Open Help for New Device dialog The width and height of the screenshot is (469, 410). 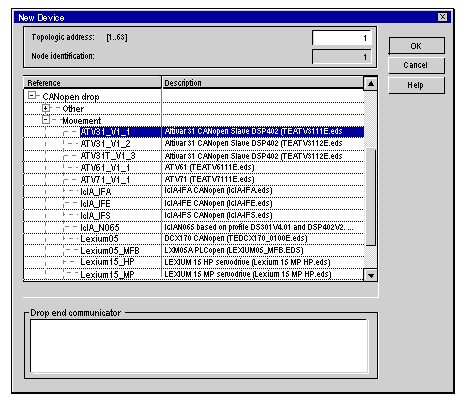tap(416, 85)
